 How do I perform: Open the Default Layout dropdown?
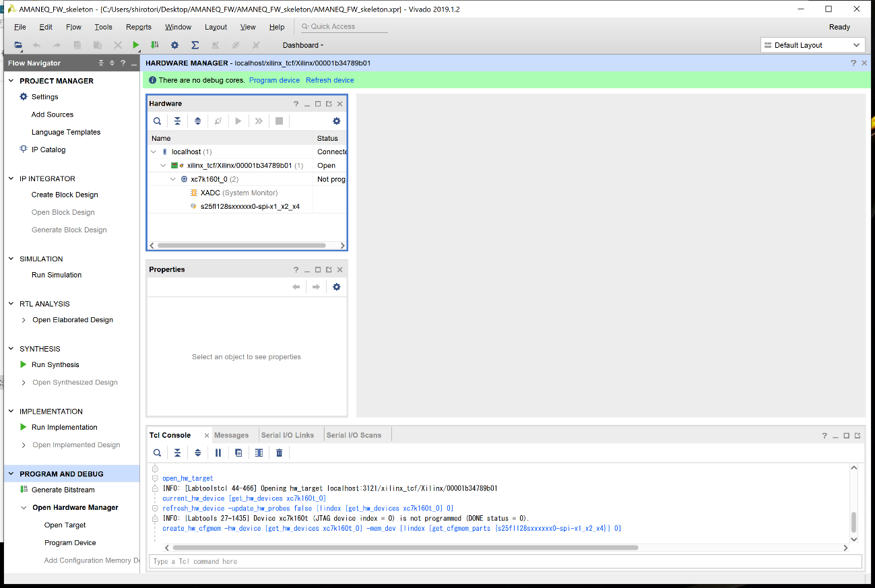[812, 45]
